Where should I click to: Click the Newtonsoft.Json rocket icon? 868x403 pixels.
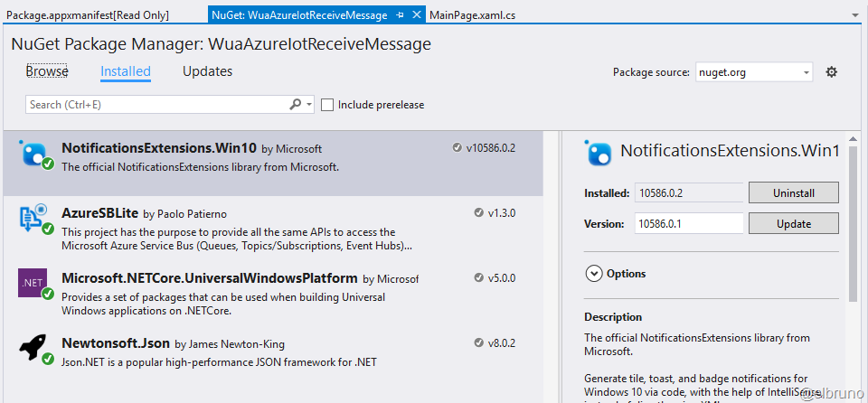pos(35,350)
